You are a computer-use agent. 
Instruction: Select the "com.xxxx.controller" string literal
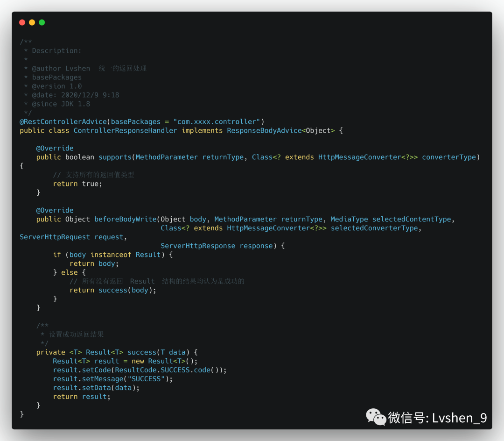point(216,121)
